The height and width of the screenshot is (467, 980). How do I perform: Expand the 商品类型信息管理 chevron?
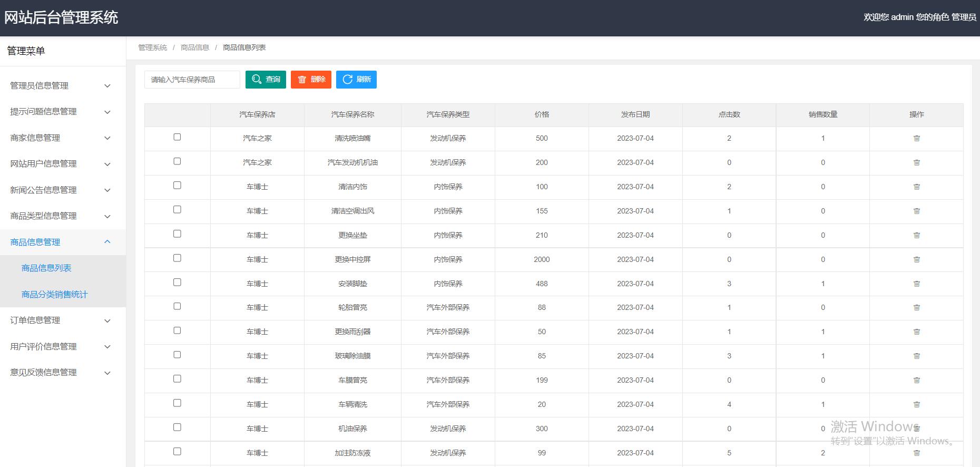(107, 216)
